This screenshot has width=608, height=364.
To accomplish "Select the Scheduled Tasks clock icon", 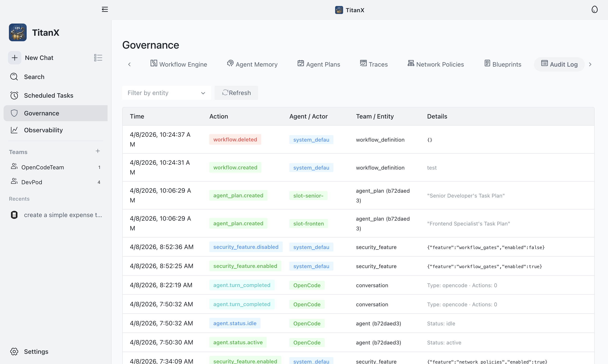I will coord(14,95).
